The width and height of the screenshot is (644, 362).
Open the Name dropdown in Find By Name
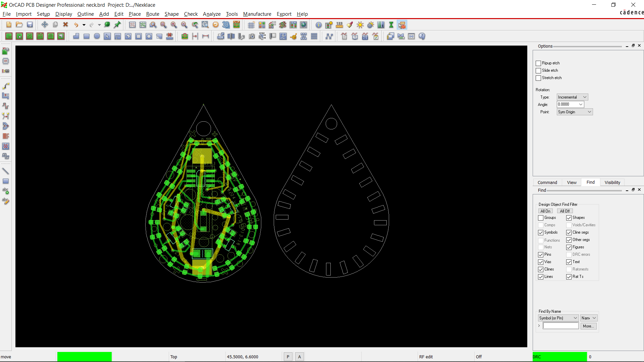(589, 318)
